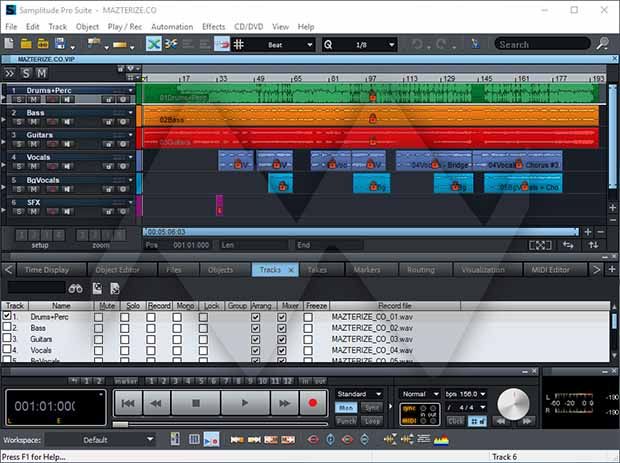
Task: Click horizontal zoom in plus beside scrollbar
Action: (x=588, y=232)
